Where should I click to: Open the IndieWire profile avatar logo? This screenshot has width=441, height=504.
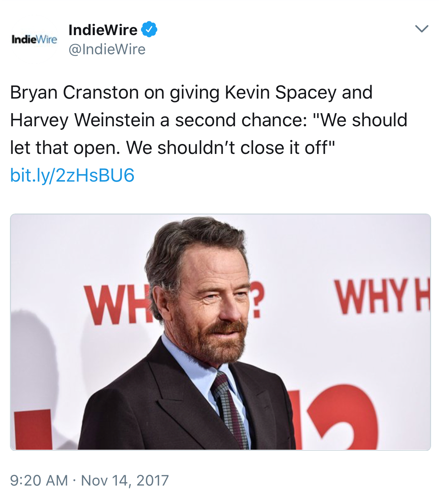pos(34,39)
